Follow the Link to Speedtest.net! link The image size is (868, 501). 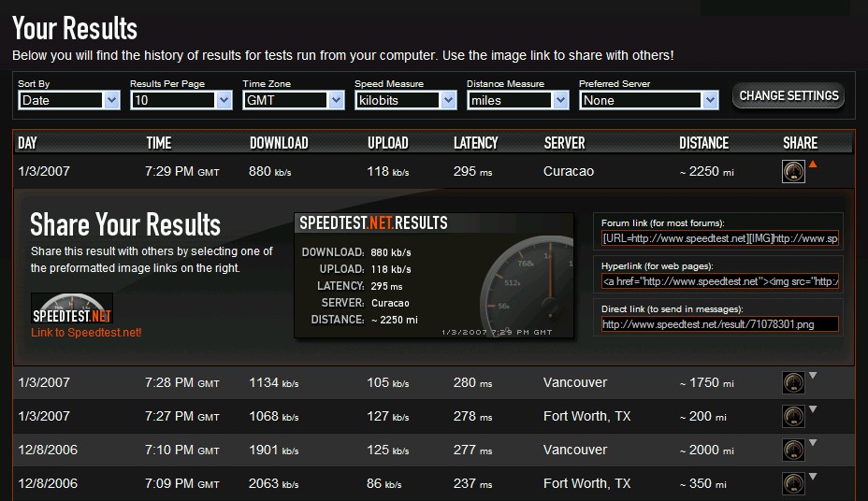click(x=86, y=333)
